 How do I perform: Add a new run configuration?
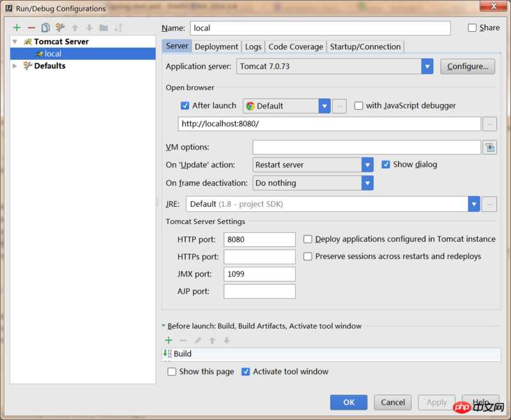point(17,27)
